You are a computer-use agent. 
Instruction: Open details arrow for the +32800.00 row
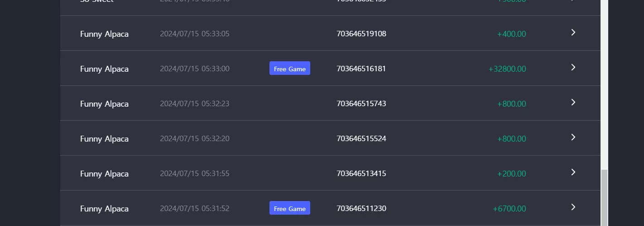[x=573, y=68]
